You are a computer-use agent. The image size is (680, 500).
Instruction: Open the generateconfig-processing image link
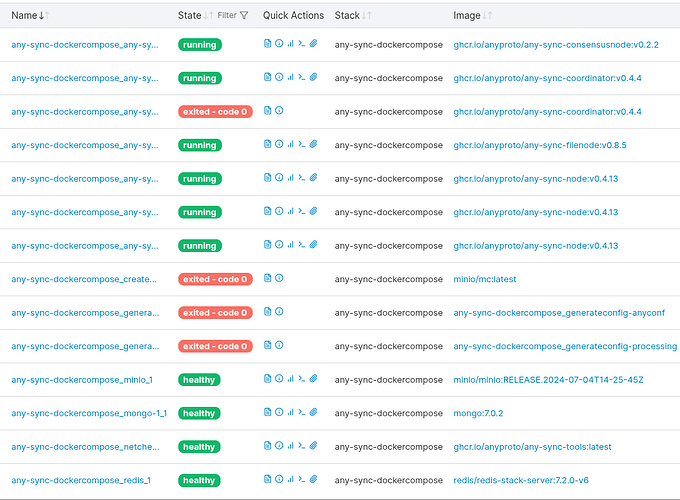point(565,346)
